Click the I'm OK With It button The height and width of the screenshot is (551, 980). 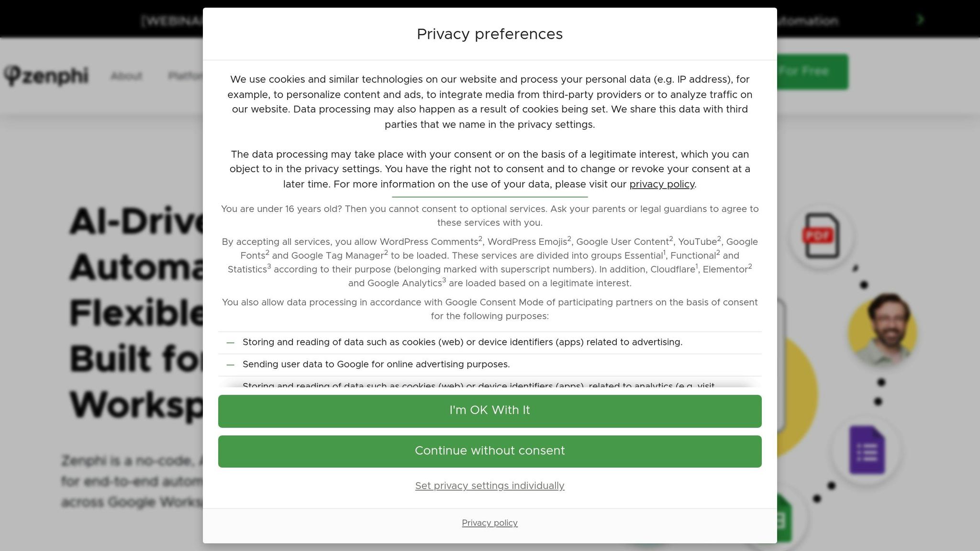[490, 411]
